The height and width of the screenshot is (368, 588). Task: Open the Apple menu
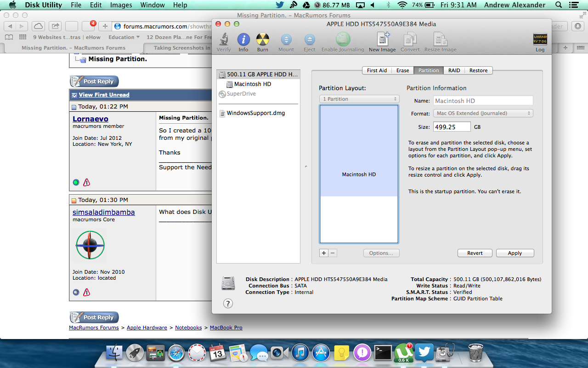(12, 5)
